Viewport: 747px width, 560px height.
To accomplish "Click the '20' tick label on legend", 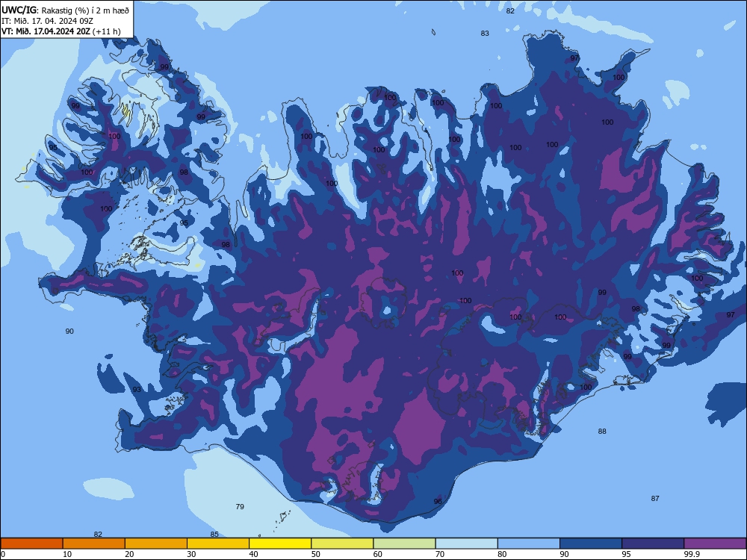I will [x=129, y=554].
